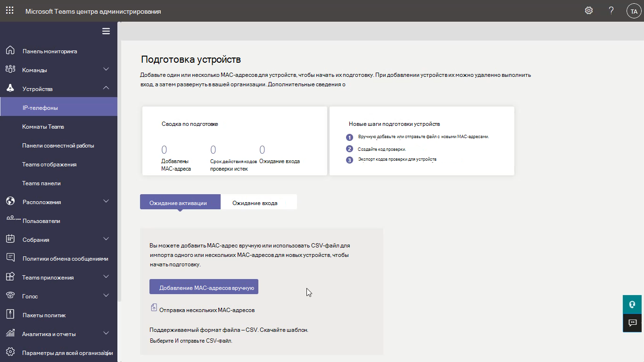Click the Пользователи users icon
The width and height of the screenshot is (644, 362).
point(13,219)
